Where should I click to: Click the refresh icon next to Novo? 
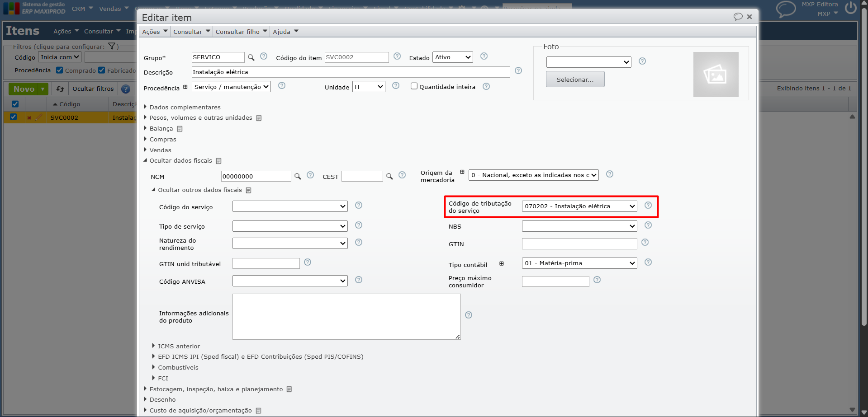60,89
